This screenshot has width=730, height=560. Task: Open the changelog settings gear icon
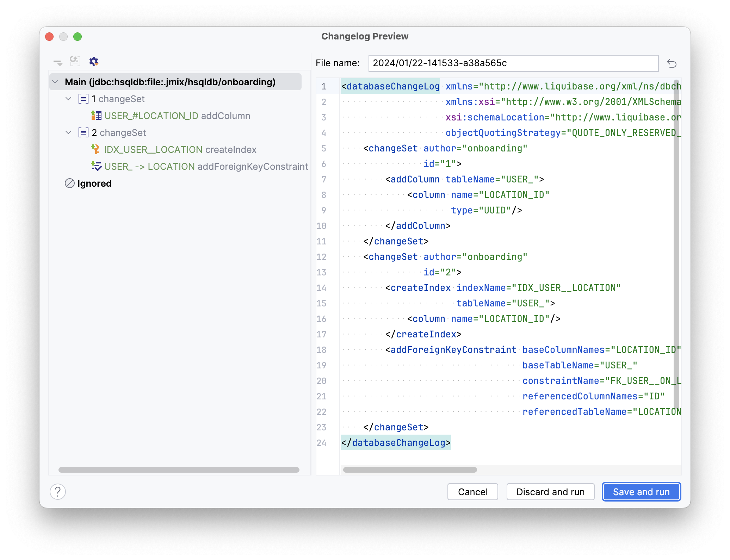point(93,61)
